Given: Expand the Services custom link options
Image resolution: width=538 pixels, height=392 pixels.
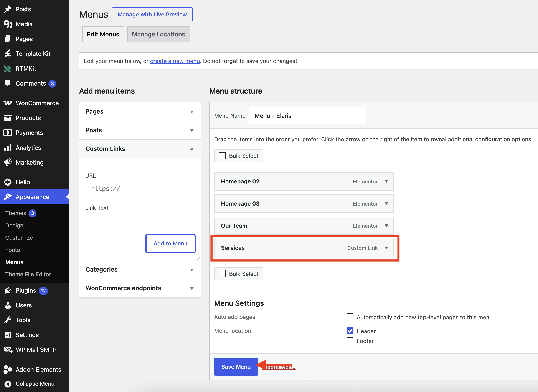Looking at the screenshot, I should [x=386, y=248].
